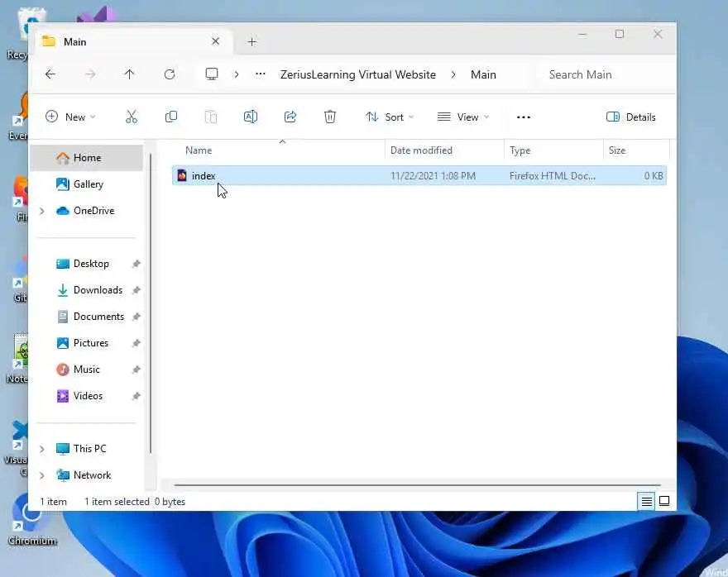The image size is (728, 577).
Task: Expand the OneDrive tree node
Action: [x=42, y=211]
